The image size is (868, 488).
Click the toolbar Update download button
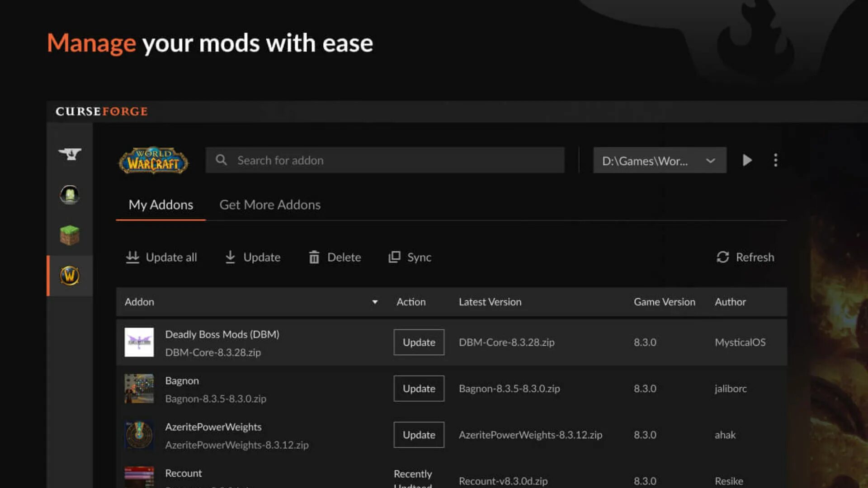(x=253, y=257)
